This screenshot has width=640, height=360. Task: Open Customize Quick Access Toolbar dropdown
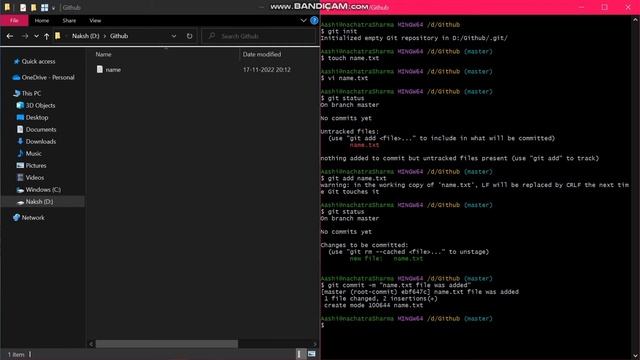[53, 8]
